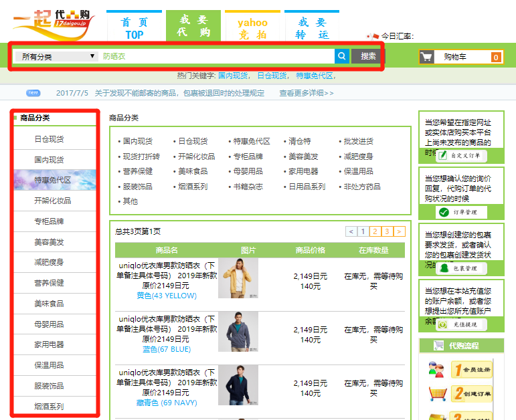The height and width of the screenshot is (420, 516).
Task: Open the 购物车 cart button
Action: pyautogui.click(x=461, y=57)
